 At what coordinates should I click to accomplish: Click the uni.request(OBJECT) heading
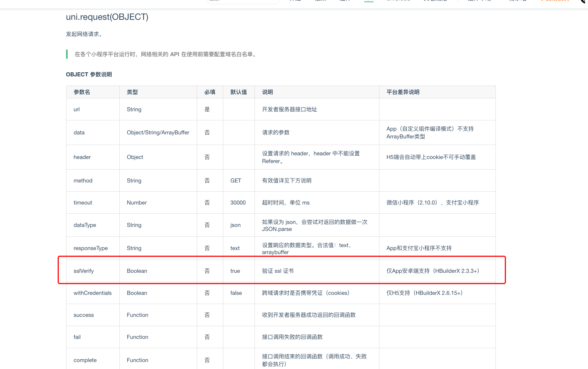(x=107, y=17)
